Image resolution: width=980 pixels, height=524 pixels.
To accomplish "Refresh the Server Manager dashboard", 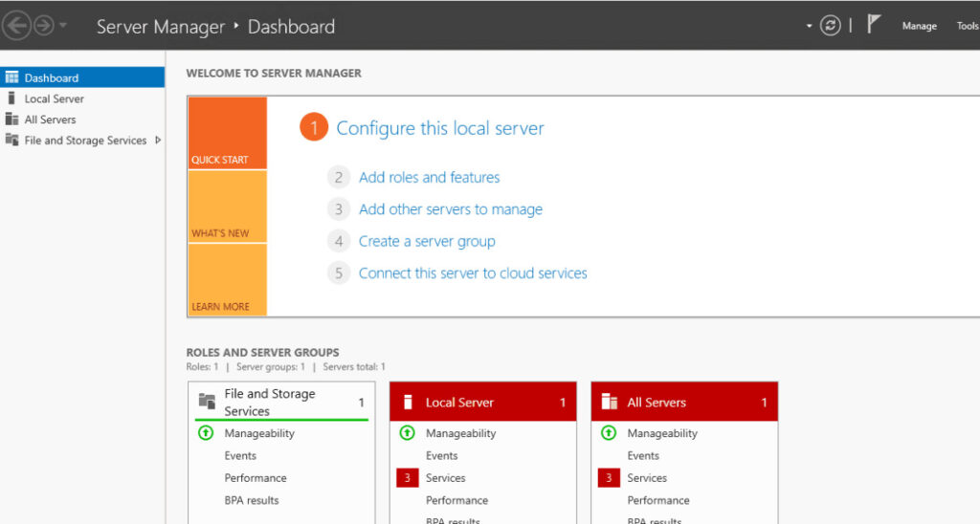I will [830, 26].
